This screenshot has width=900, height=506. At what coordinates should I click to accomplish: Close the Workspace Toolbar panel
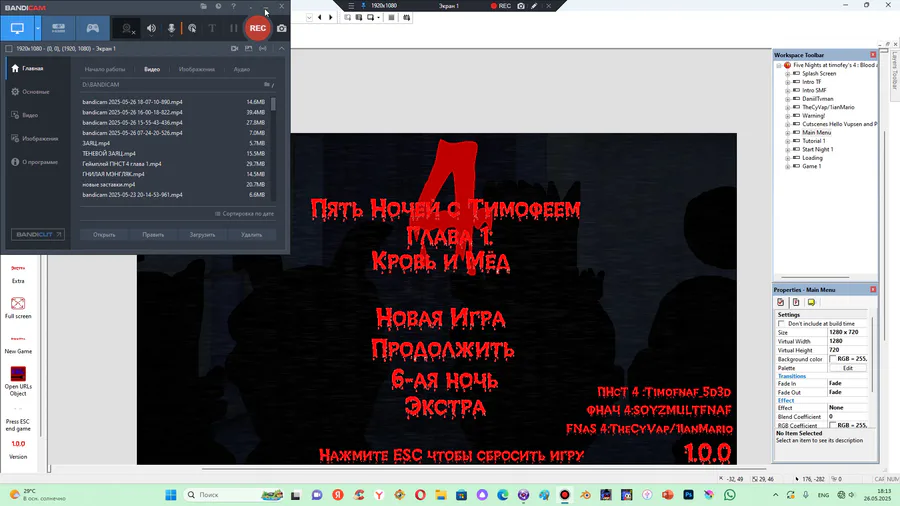pos(873,55)
